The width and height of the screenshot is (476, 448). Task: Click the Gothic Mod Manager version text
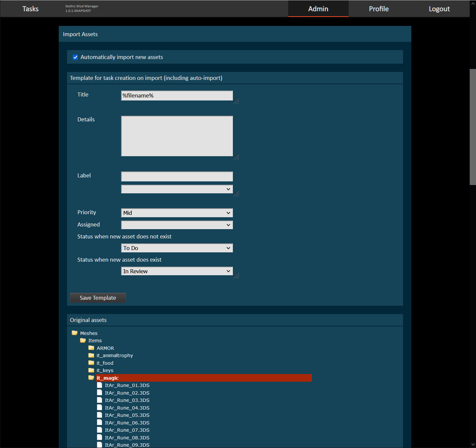pos(82,9)
